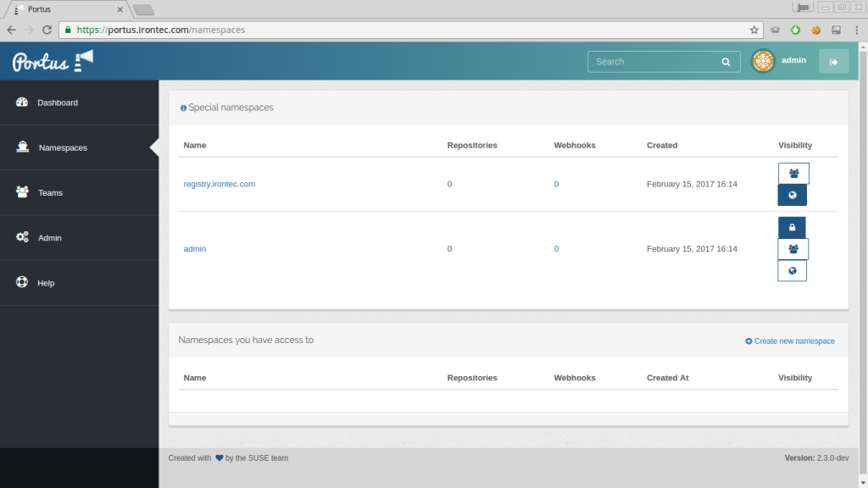Screen dimensions: 868x488
Task: Click the search magnifier icon
Action: pyautogui.click(x=726, y=61)
